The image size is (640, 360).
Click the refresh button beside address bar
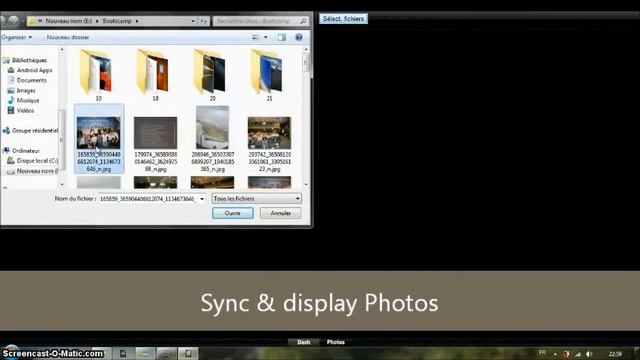pyautogui.click(x=204, y=21)
